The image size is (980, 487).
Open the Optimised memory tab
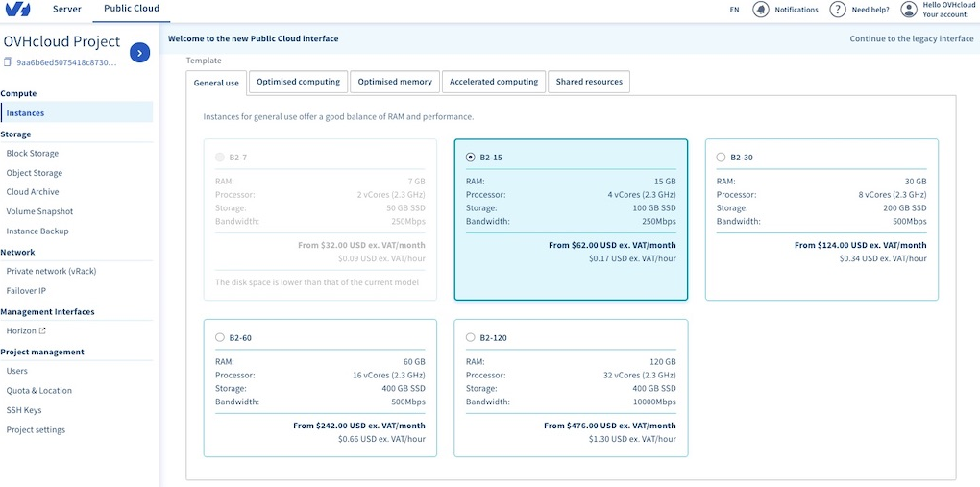coord(394,82)
